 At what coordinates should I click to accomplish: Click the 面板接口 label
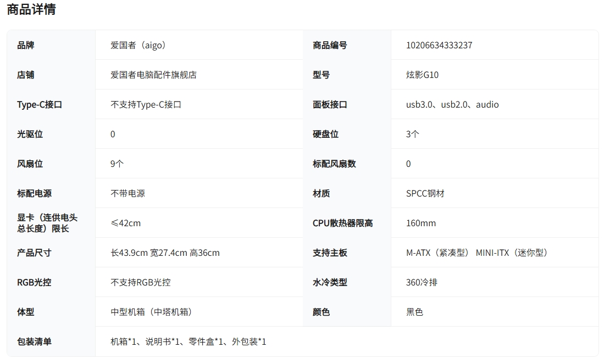point(330,105)
